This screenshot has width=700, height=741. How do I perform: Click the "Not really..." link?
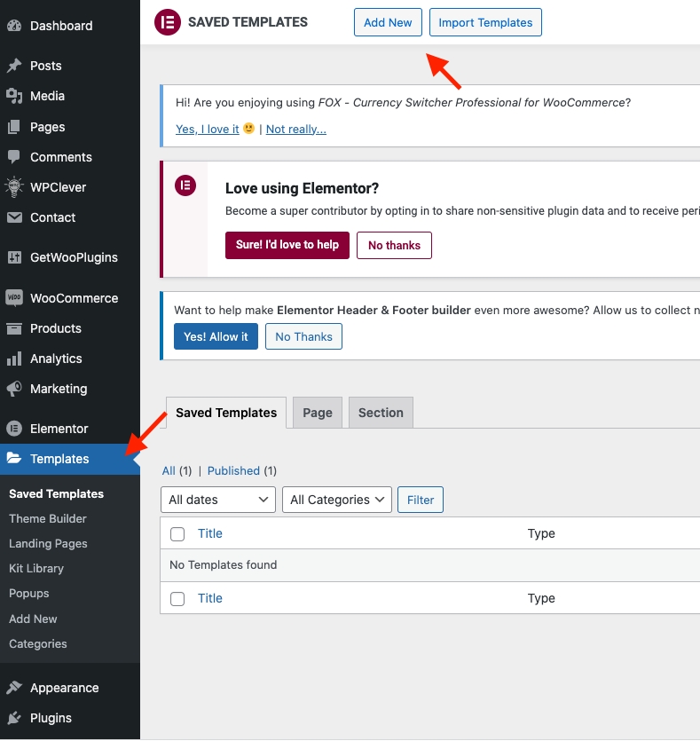click(x=296, y=129)
